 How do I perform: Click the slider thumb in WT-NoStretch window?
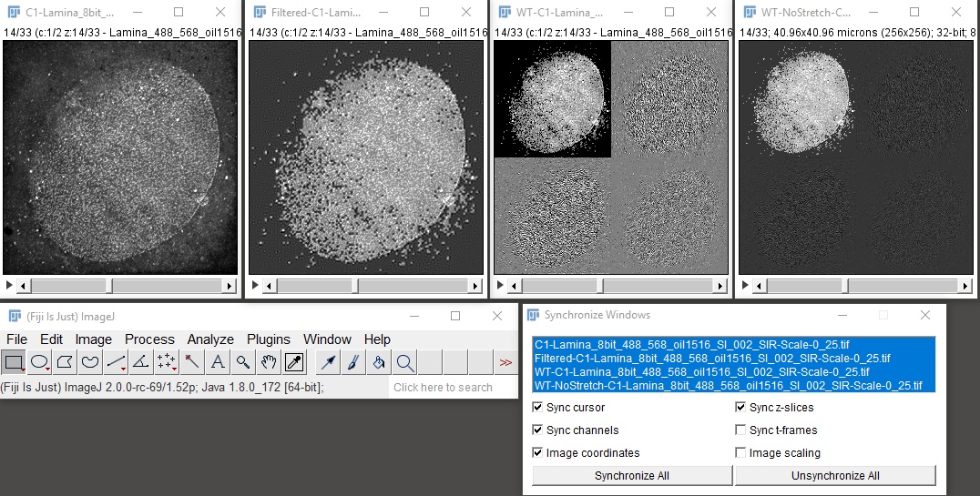pyautogui.click(x=844, y=286)
